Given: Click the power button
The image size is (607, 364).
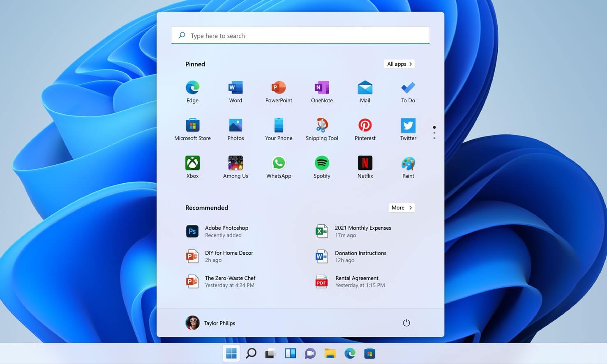Looking at the screenshot, I should (406, 323).
